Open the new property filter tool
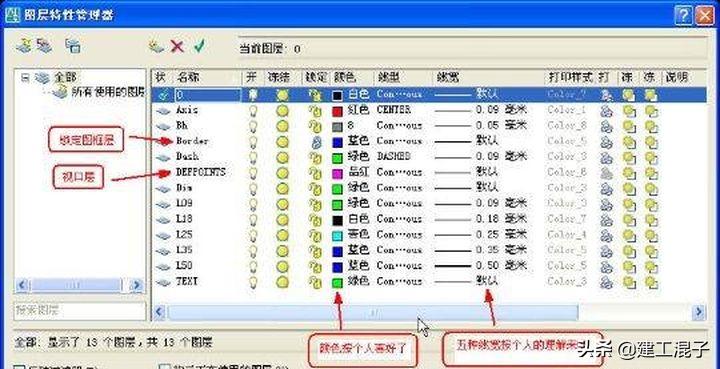The height and width of the screenshot is (369, 720). click(x=24, y=46)
